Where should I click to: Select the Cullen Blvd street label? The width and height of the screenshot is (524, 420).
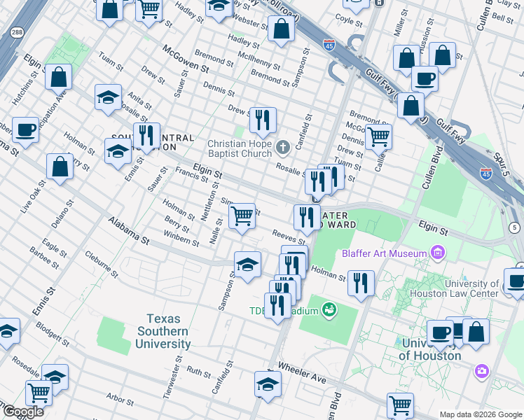pyautogui.click(x=432, y=167)
